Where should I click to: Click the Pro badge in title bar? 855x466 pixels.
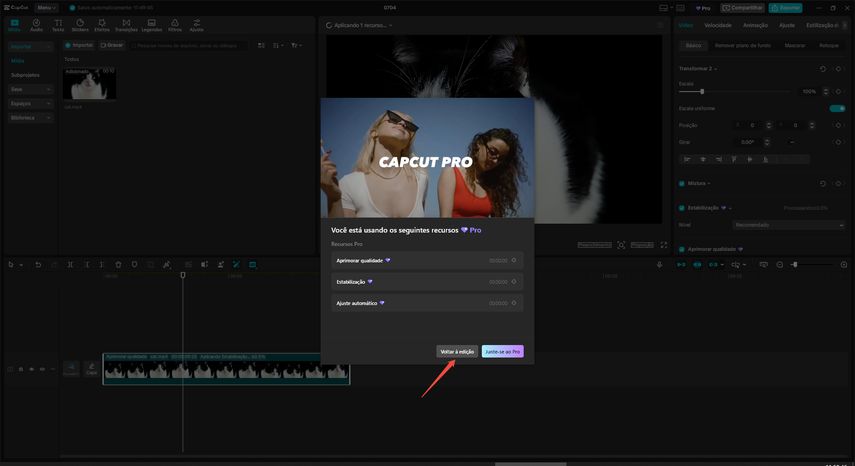click(x=703, y=8)
